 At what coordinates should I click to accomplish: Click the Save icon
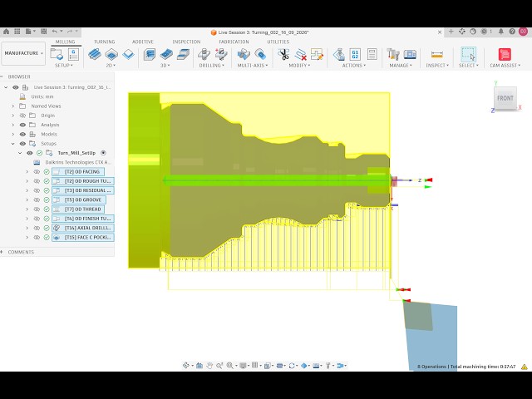(x=44, y=32)
